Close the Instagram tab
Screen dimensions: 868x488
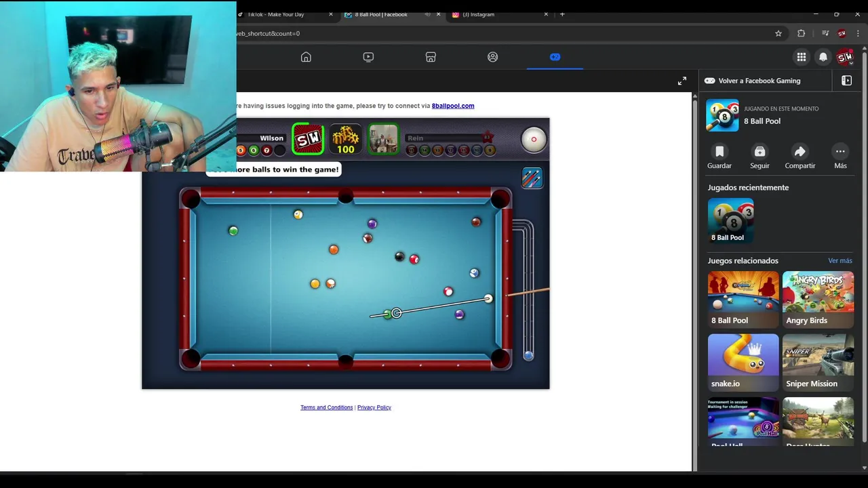(x=546, y=14)
